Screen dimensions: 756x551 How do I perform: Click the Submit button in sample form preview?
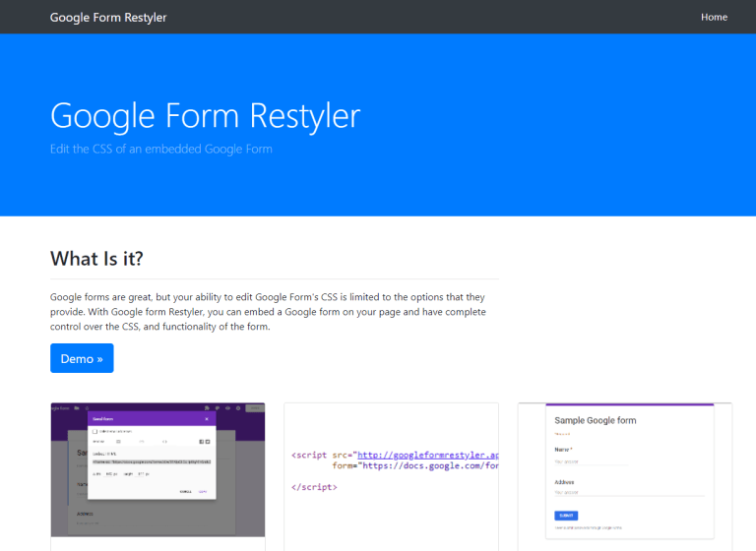pyautogui.click(x=566, y=516)
